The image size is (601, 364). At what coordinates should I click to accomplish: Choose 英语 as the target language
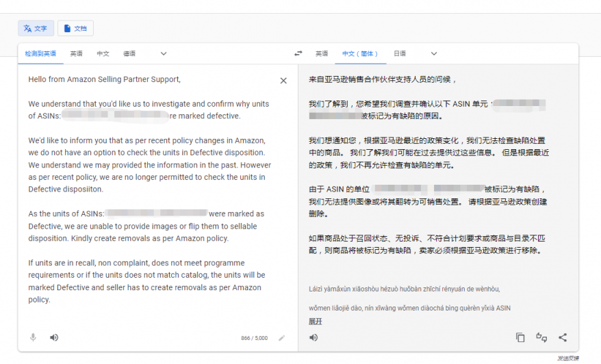(322, 53)
